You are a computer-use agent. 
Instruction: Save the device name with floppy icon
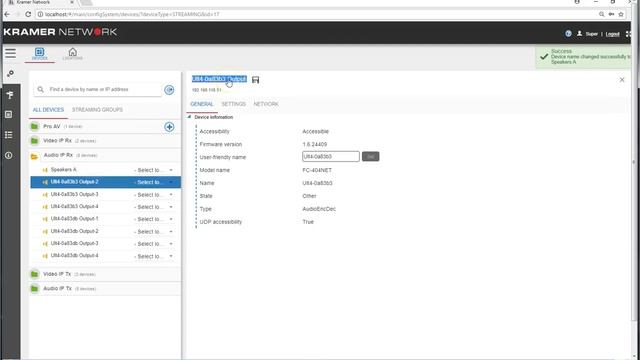point(256,80)
